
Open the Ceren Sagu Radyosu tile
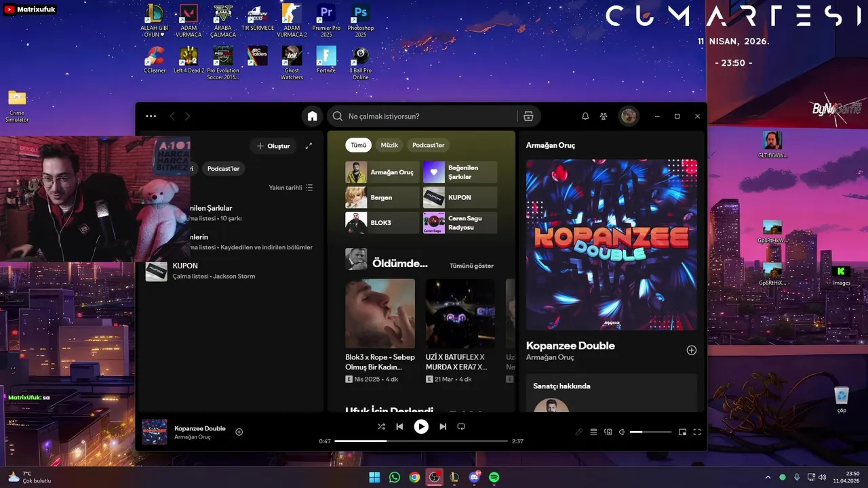tap(460, 223)
